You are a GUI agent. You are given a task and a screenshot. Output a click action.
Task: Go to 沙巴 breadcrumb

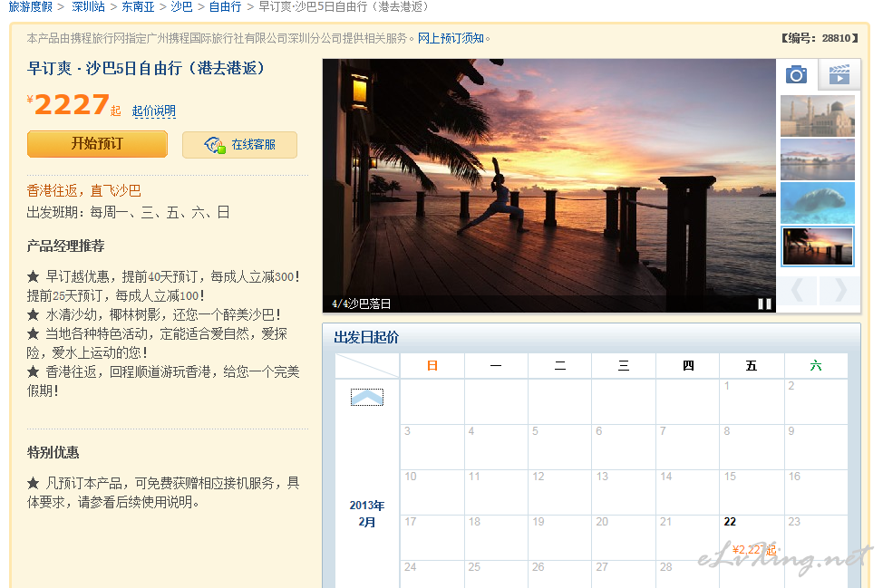(181, 6)
